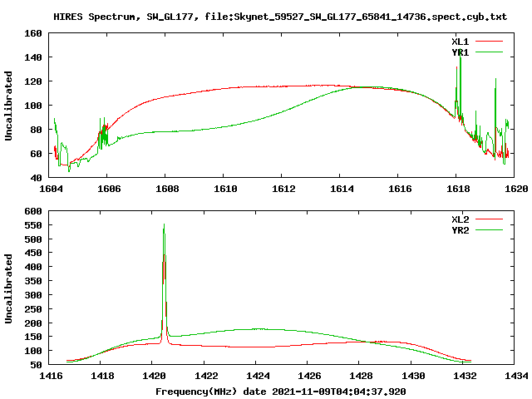Click the 120 tick label on the top y-axis
The height and width of the screenshot is (399, 532).
[x=33, y=81]
